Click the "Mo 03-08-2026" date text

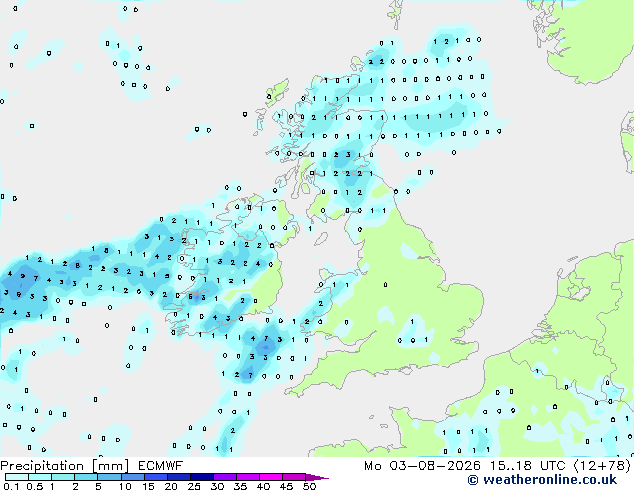423,466
